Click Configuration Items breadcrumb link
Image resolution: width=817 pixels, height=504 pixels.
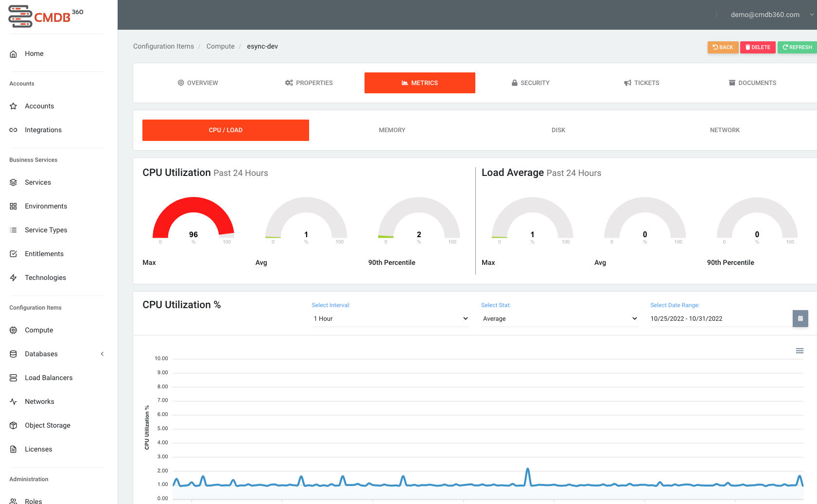163,46
